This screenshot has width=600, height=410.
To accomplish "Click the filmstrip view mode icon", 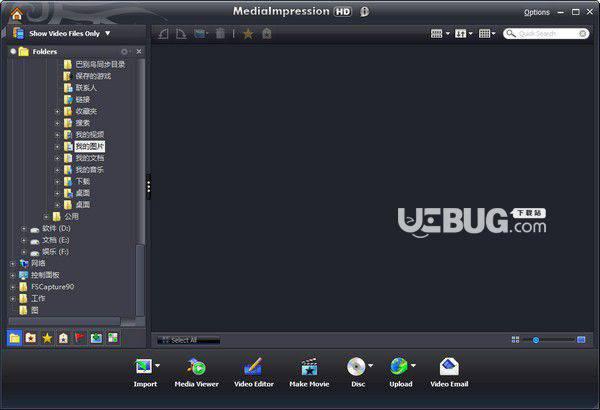I will coord(437,34).
